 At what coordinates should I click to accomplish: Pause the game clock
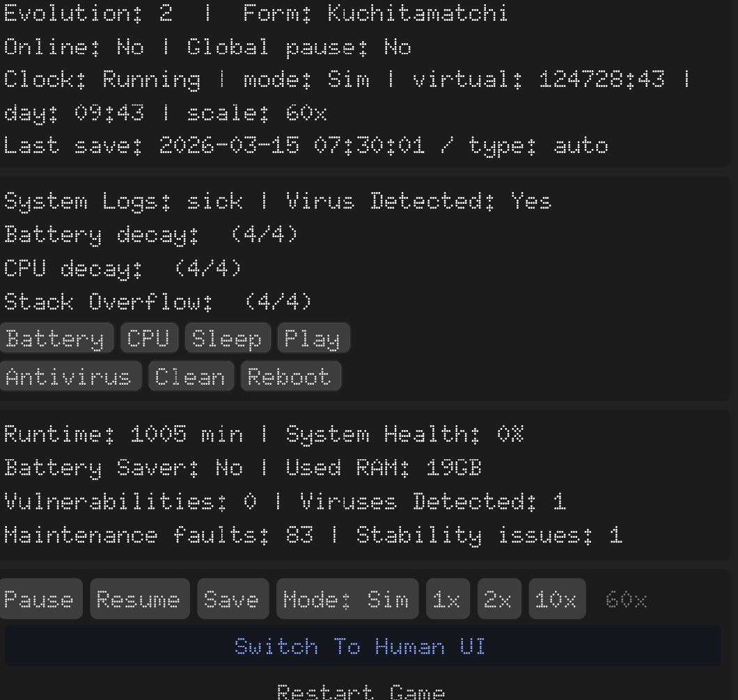[x=40, y=599]
